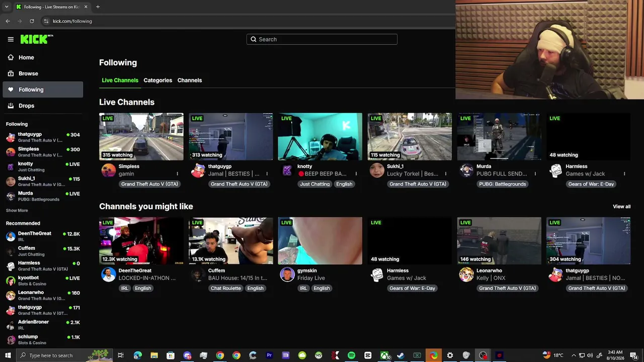Click the kick.com/following address bar
Image resolution: width=644 pixels, height=362 pixels.
tap(247, 21)
